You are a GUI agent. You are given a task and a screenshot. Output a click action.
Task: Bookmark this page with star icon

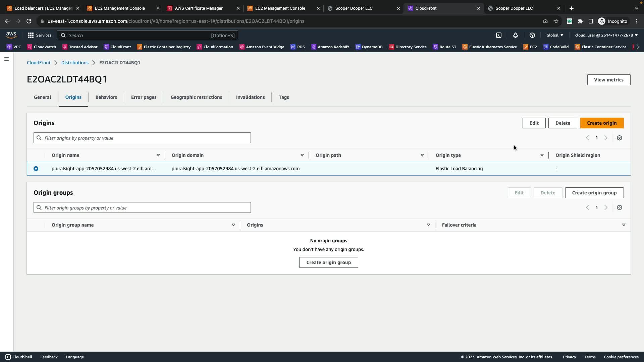click(556, 21)
